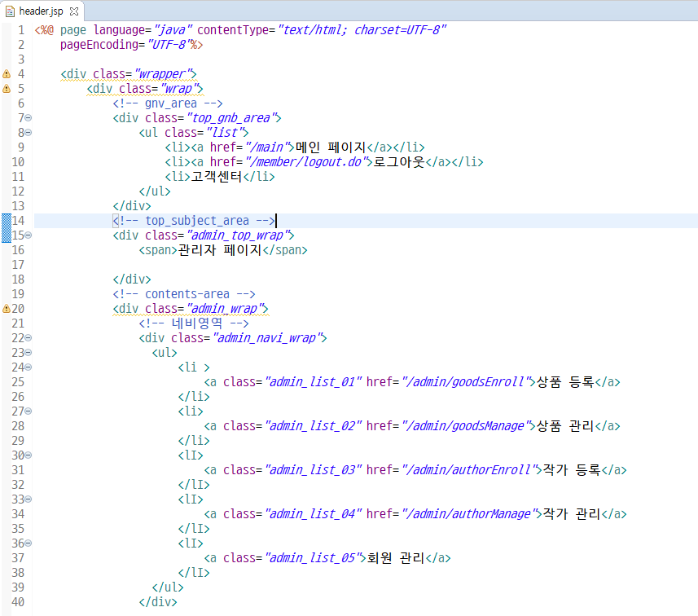Click the 작가 관리 link text
The image size is (698, 616).
pos(572,514)
